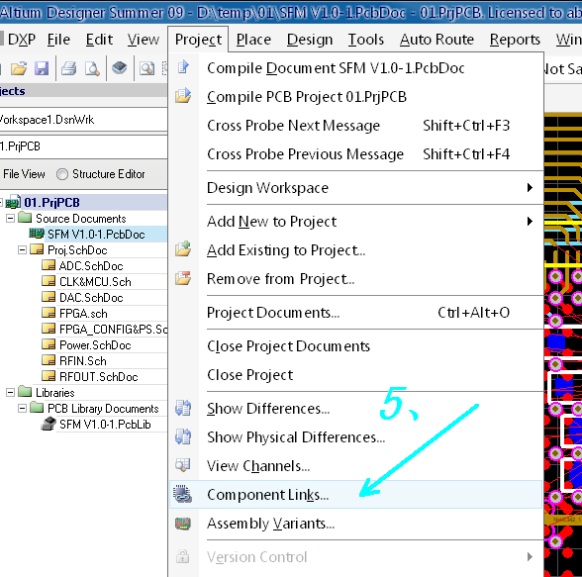The width and height of the screenshot is (582, 577).
Task: Click the layer stack toolbar icon
Action: [x=120, y=68]
